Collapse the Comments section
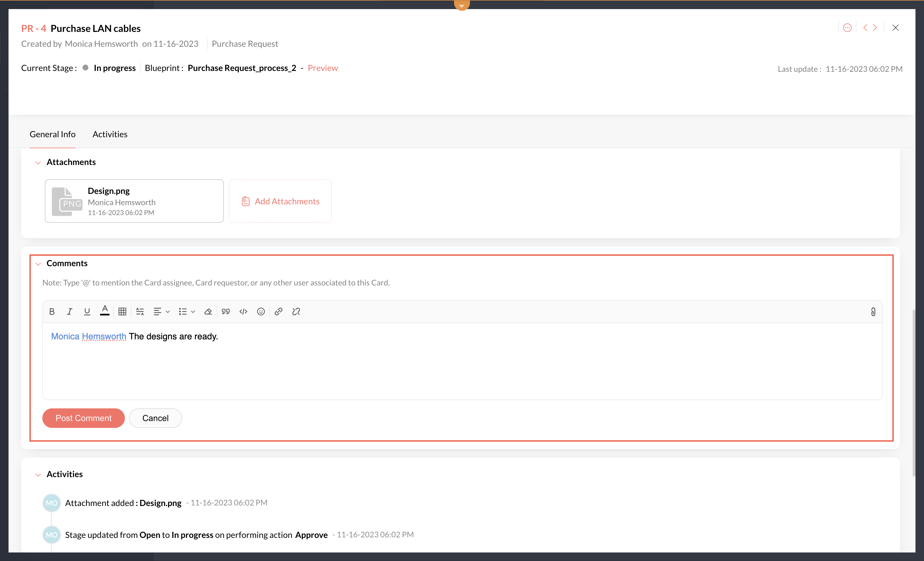 pos(38,264)
